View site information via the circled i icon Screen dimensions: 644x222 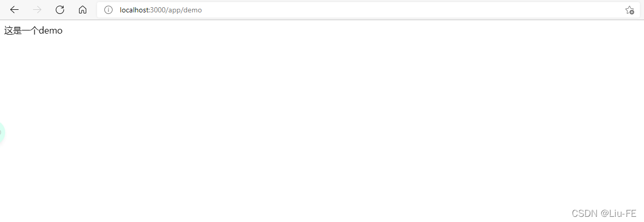108,10
